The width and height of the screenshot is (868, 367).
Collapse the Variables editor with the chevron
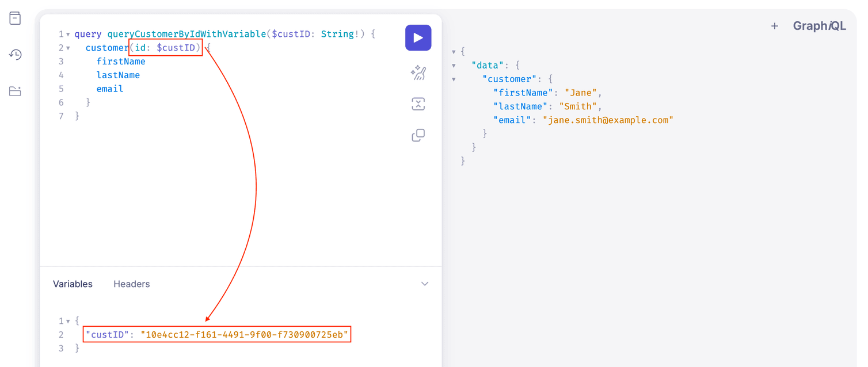point(425,284)
